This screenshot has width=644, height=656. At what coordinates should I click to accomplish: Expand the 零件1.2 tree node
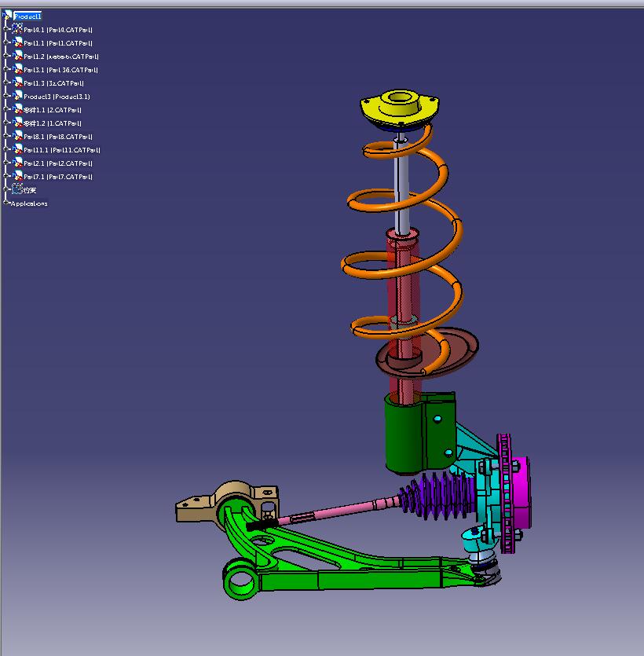(5, 123)
